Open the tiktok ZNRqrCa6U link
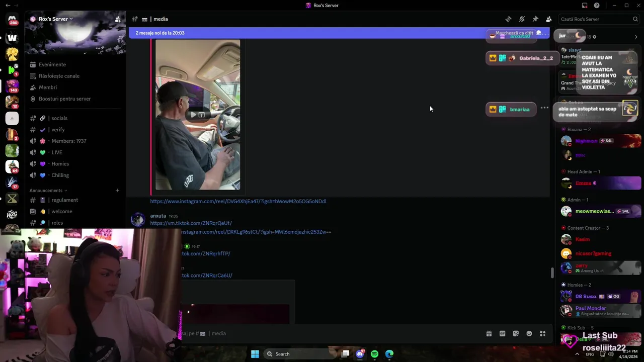644x362 pixels. [x=207, y=276]
